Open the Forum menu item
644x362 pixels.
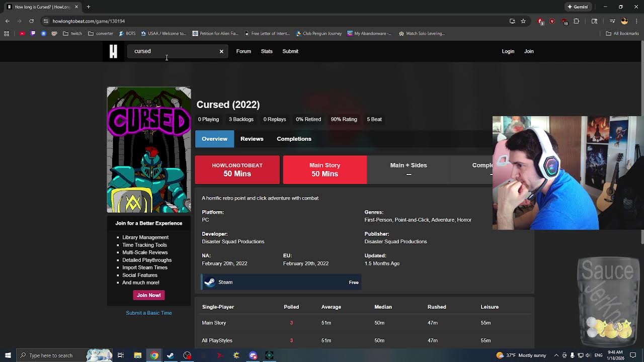244,51
